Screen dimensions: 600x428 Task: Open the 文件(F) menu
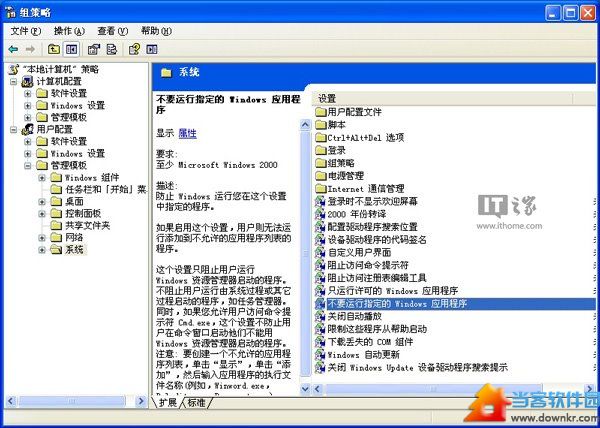pos(26,31)
